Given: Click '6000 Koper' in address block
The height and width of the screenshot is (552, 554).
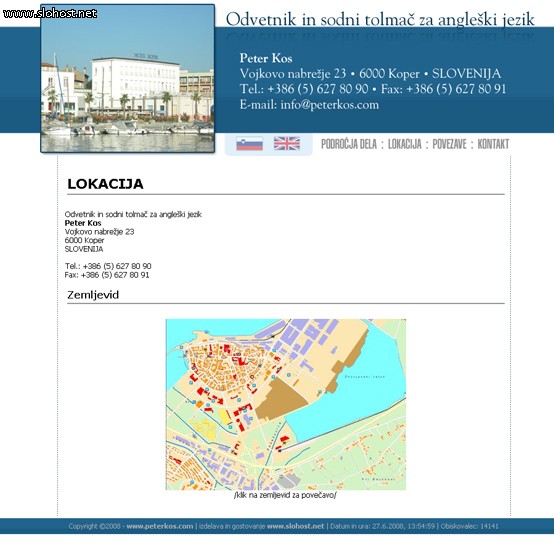Looking at the screenshot, I should 84,240.
